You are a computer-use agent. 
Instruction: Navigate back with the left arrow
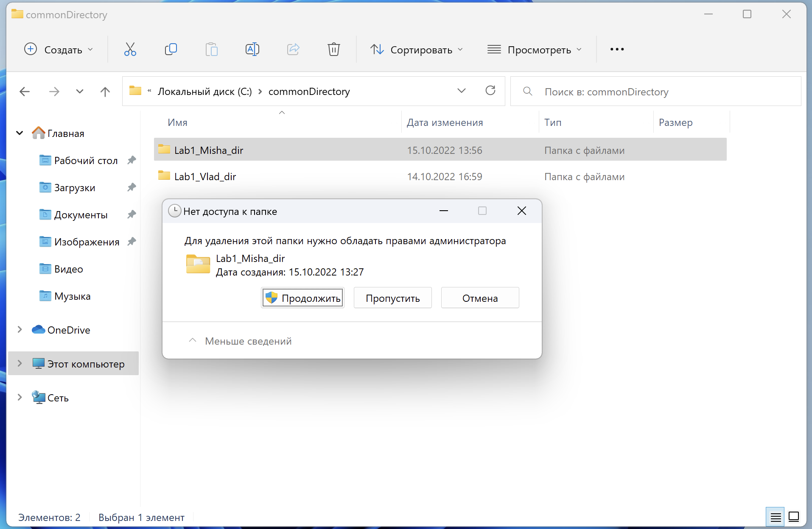pyautogui.click(x=25, y=92)
